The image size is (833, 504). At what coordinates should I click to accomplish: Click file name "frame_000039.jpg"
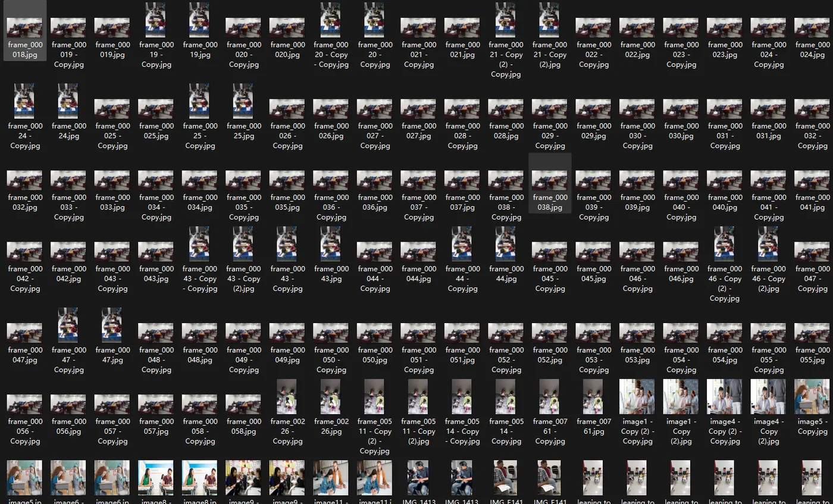coord(637,202)
